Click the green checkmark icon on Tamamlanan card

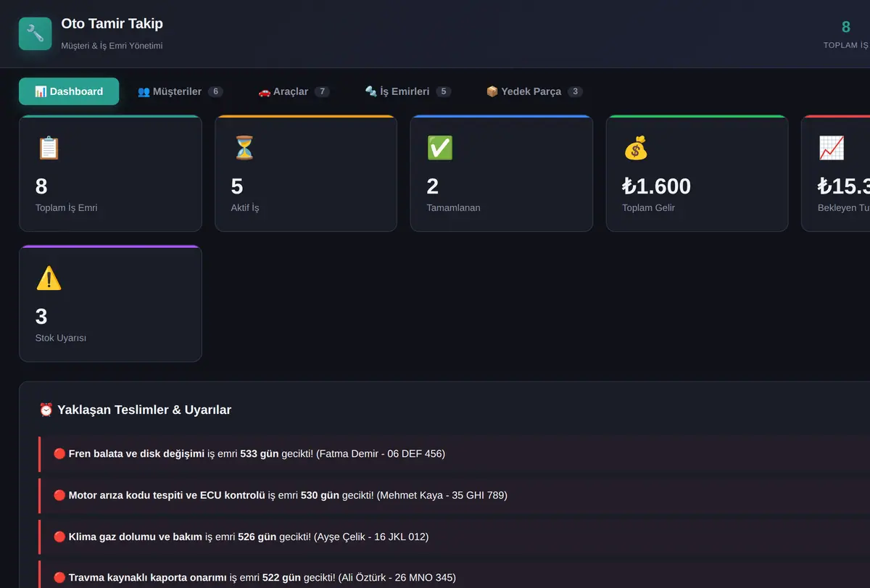tap(440, 148)
